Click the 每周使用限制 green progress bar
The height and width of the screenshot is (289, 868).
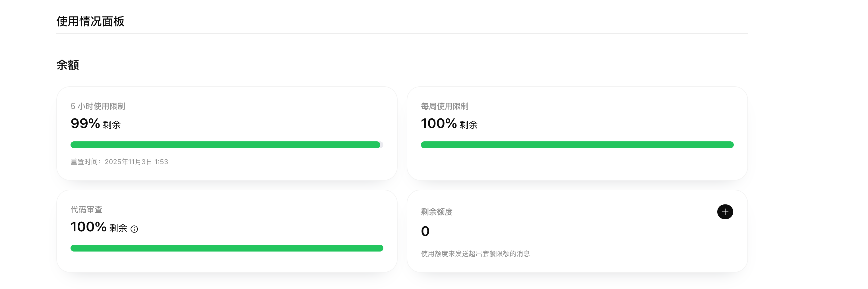pyautogui.click(x=577, y=145)
